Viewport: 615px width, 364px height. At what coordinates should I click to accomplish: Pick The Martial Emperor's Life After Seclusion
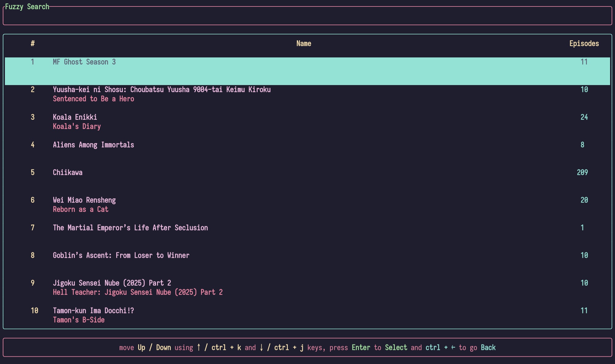[x=130, y=228]
